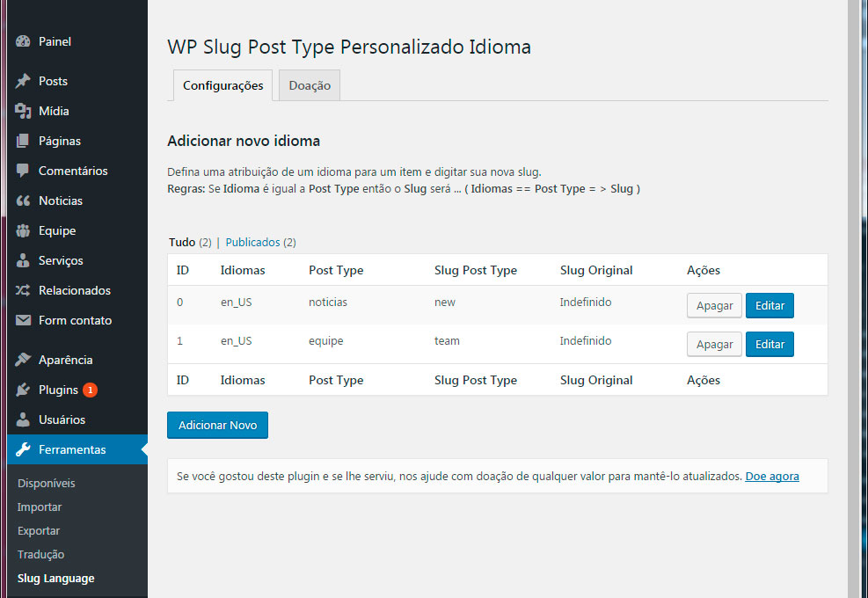Open the Usuários menu item
This screenshot has width=868, height=598.
[62, 419]
